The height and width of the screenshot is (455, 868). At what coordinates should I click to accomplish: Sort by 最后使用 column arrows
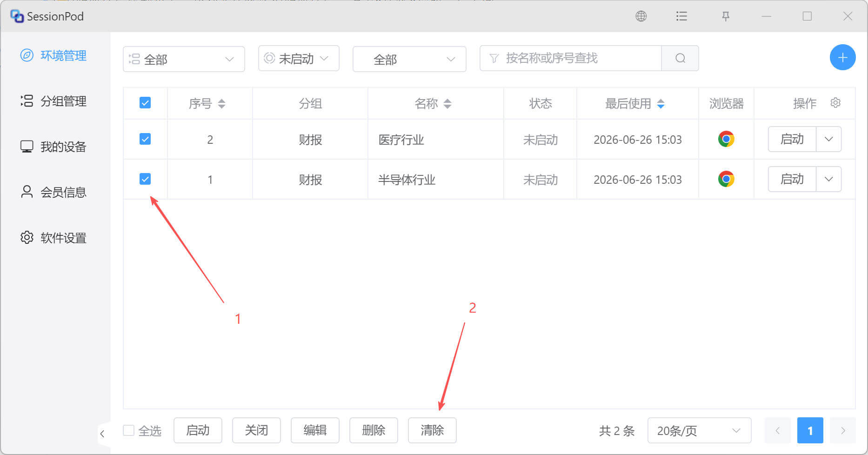[x=661, y=104]
